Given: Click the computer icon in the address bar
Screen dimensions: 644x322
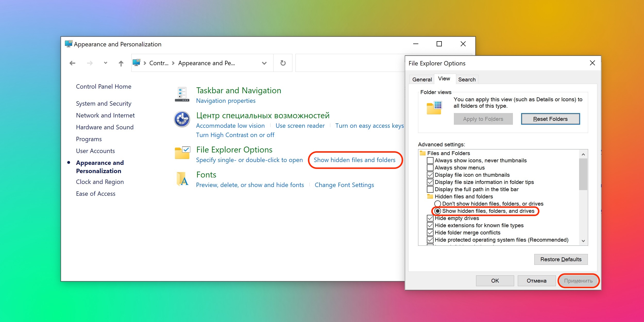Looking at the screenshot, I should pos(137,63).
